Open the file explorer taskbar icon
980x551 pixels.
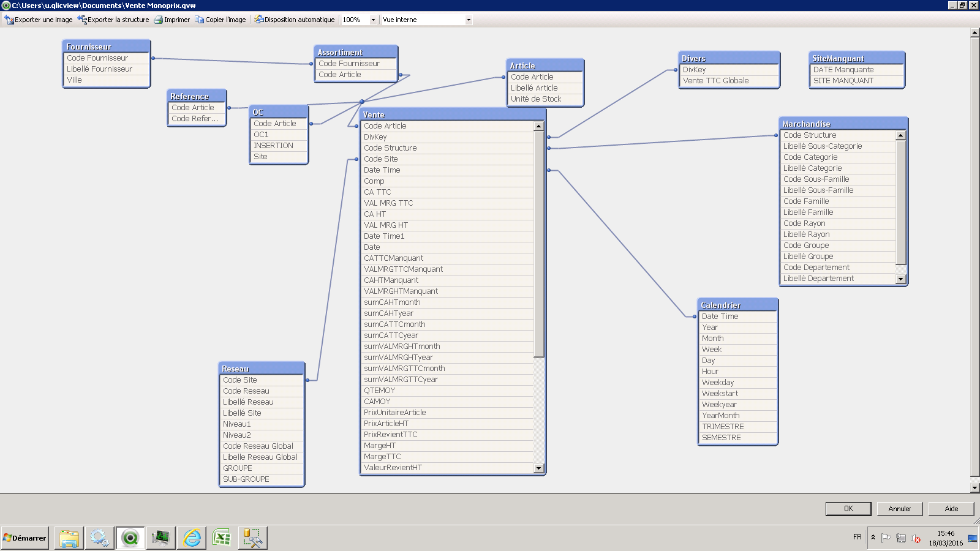pos(69,538)
